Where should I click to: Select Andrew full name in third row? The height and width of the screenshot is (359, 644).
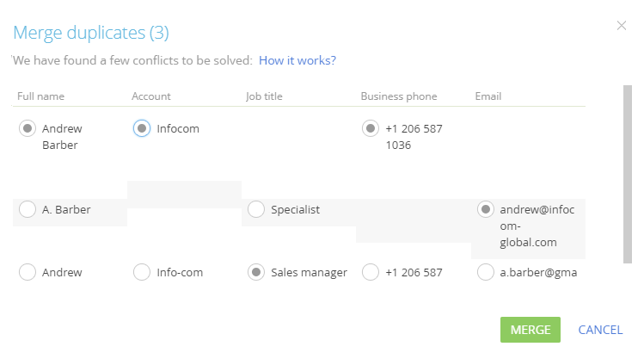click(x=28, y=272)
